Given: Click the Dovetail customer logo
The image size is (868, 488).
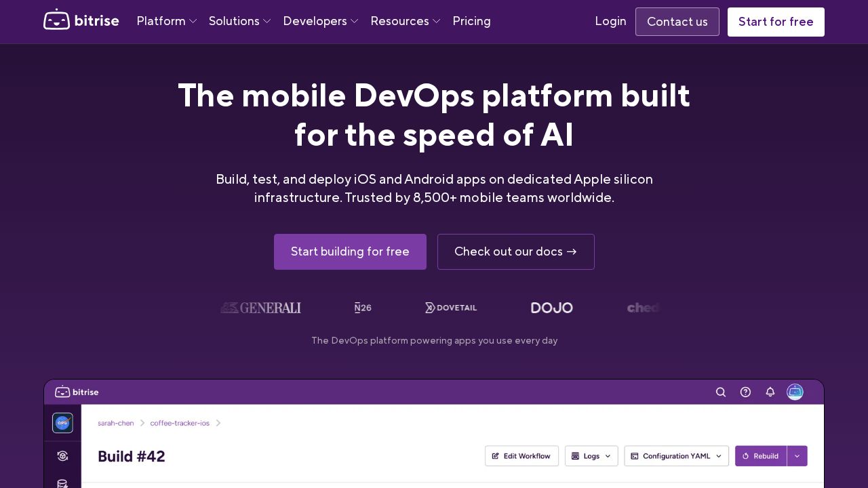Looking at the screenshot, I should [451, 308].
